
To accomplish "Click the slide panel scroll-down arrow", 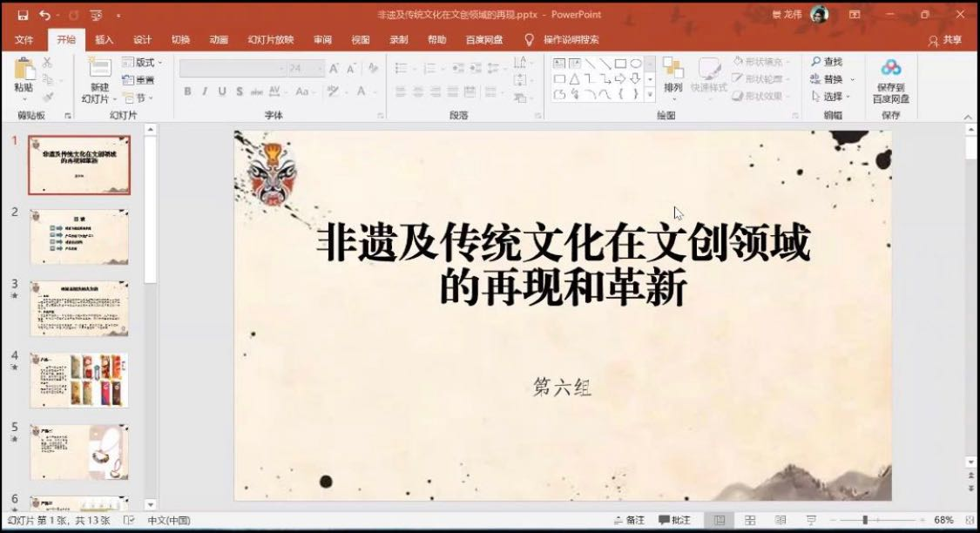I will pyautogui.click(x=151, y=504).
